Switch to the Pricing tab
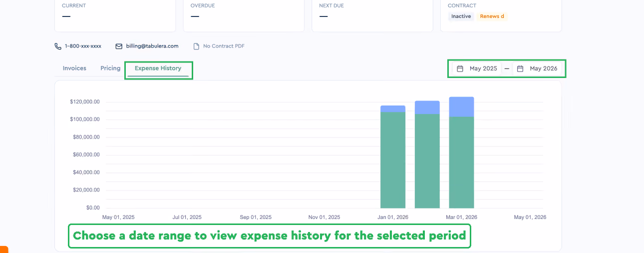The image size is (644, 253). (110, 68)
